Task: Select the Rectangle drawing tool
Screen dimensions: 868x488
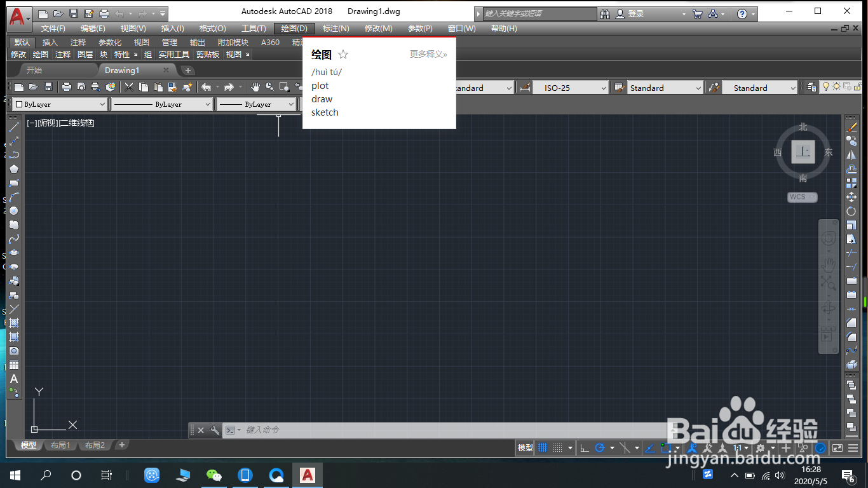Action: [x=14, y=183]
